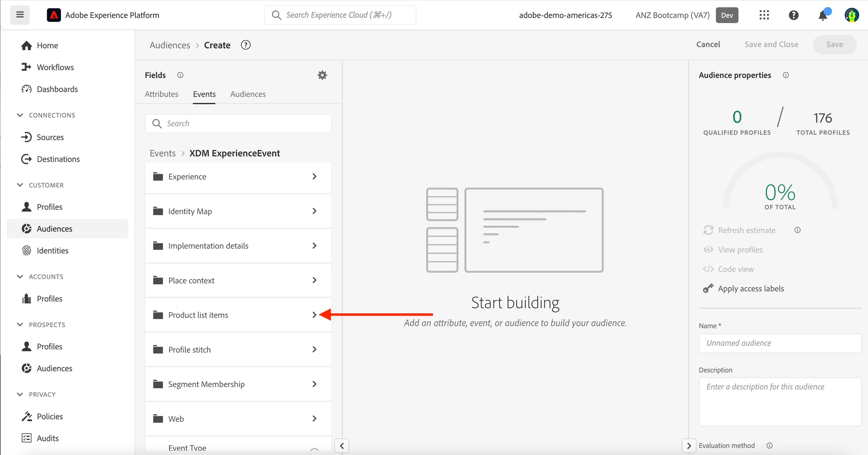Click Apply access labels

coord(751,289)
